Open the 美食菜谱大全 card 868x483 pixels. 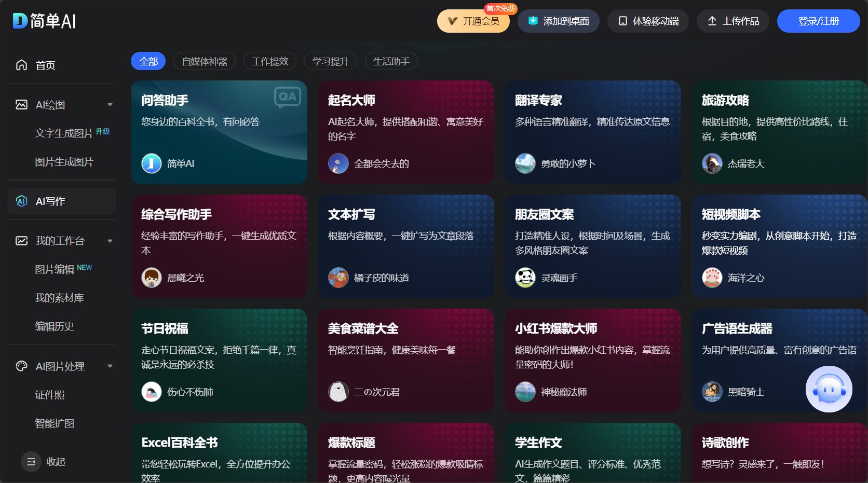[x=406, y=361]
